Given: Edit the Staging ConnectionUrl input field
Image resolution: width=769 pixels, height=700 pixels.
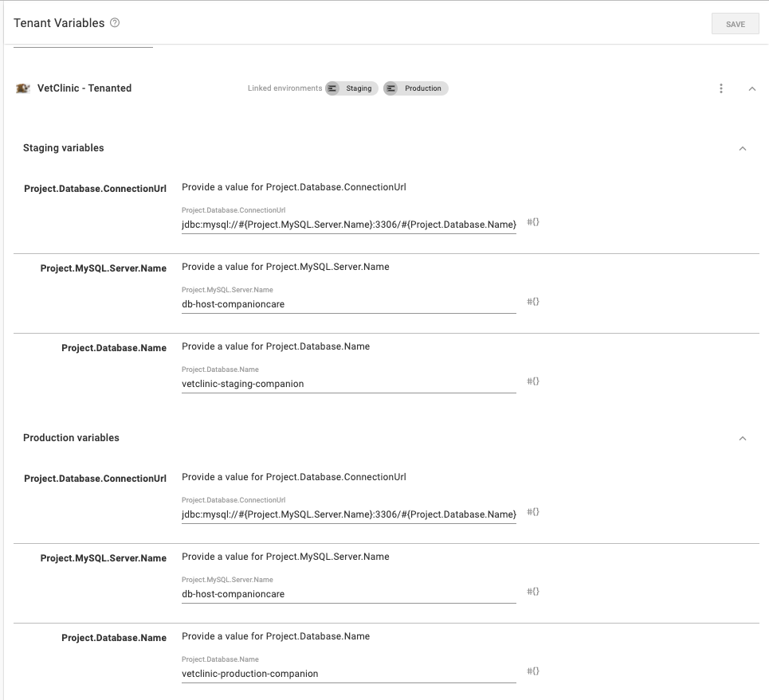Looking at the screenshot, I should [x=348, y=225].
